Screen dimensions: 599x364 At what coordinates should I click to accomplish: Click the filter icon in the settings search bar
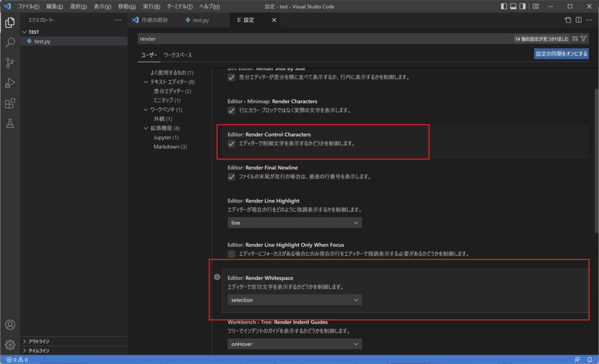pos(583,38)
